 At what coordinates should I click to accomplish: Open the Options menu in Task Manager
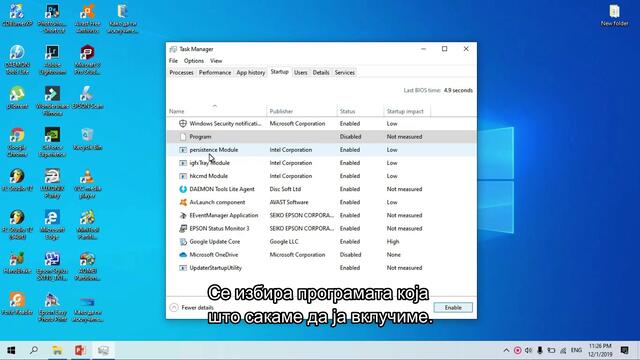pyautogui.click(x=194, y=61)
